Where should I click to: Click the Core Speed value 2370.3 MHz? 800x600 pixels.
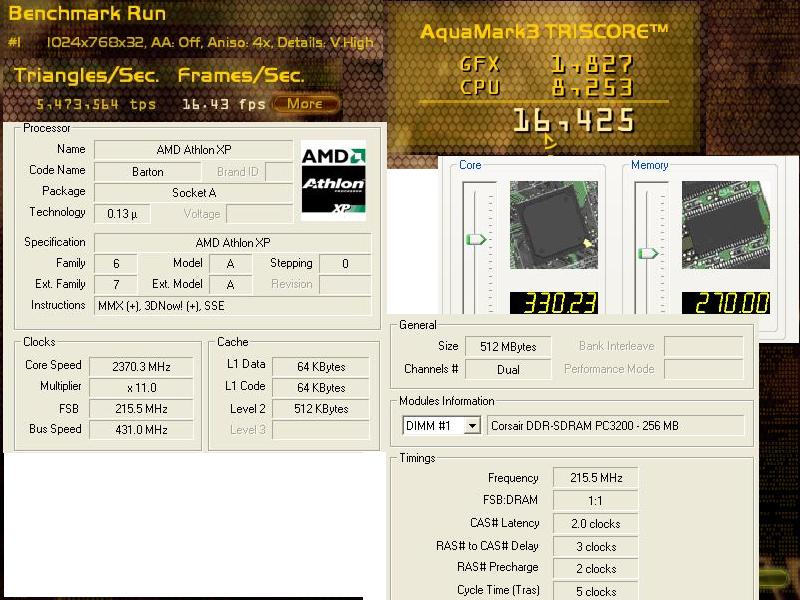coord(141,367)
